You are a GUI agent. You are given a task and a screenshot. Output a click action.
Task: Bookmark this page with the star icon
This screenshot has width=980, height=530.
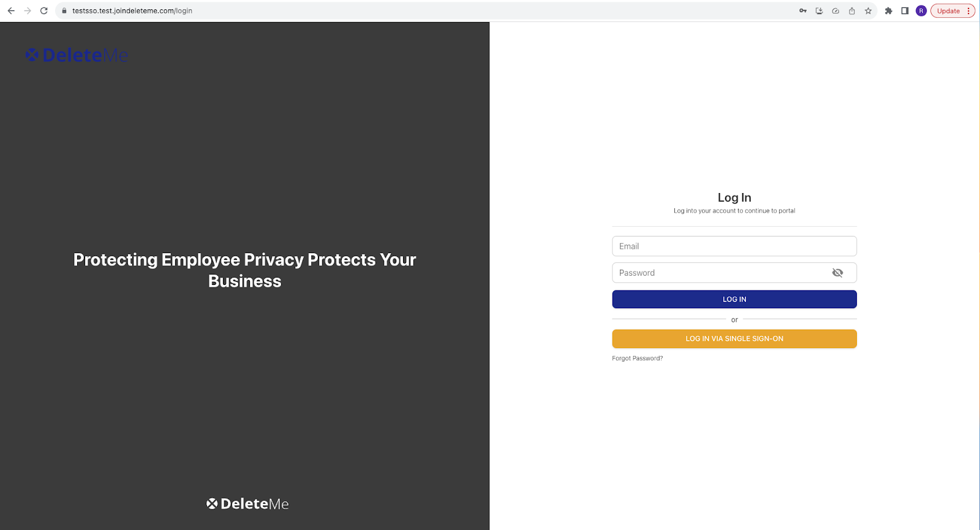click(x=868, y=11)
